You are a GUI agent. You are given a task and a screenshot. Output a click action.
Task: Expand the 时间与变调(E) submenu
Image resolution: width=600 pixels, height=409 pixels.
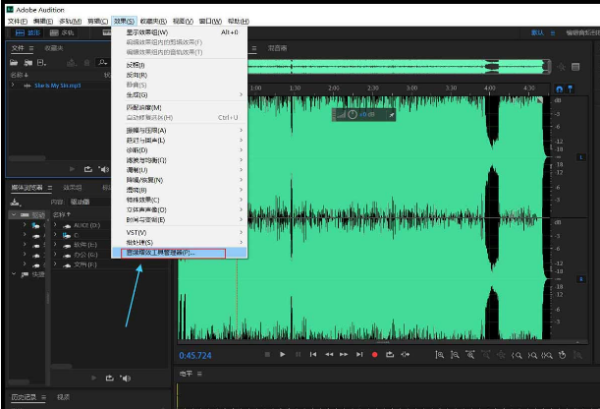tap(179, 220)
